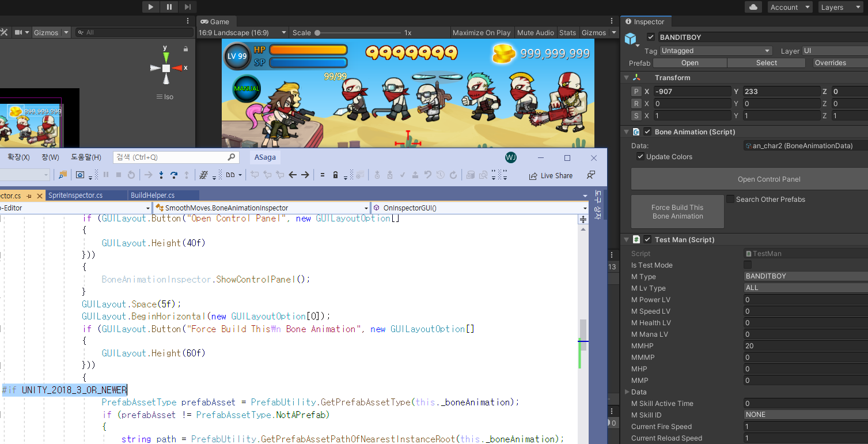The image size is (868, 444).
Task: Toggle Is Test Mode checkbox
Action: (x=748, y=265)
